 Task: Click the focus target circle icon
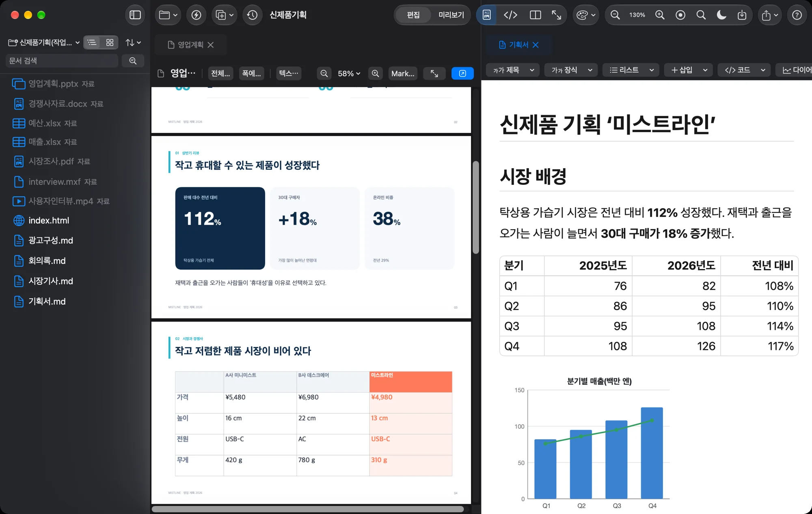[x=680, y=15]
